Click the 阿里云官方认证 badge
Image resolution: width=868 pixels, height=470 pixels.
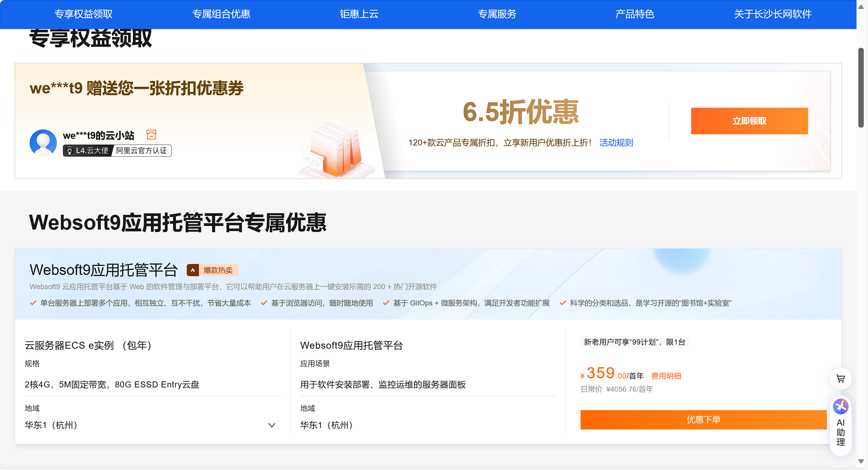141,150
